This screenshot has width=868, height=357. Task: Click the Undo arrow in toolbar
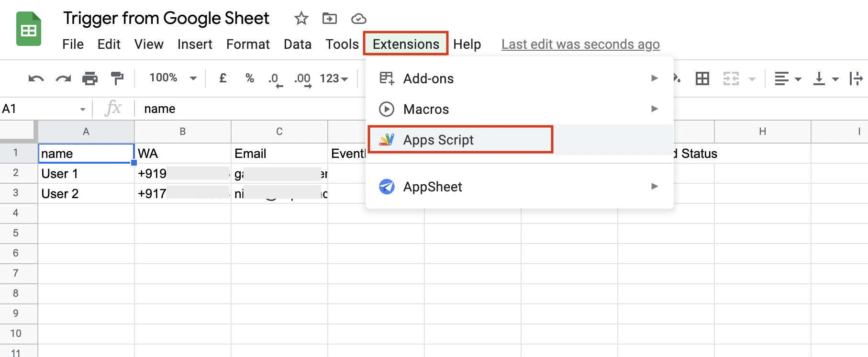pos(36,78)
